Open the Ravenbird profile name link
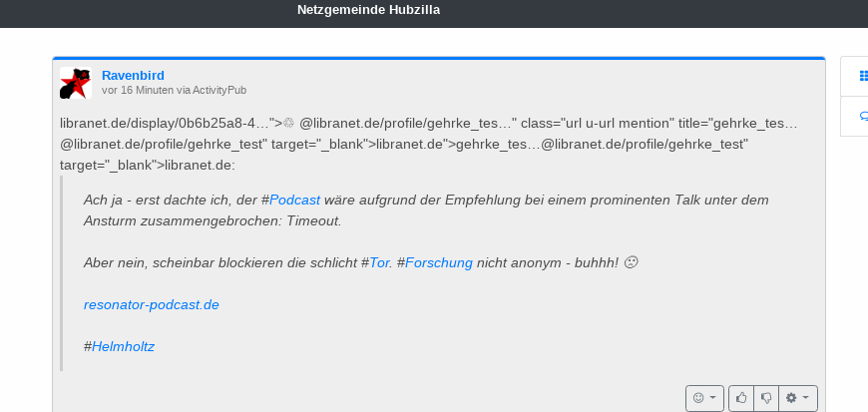This screenshot has height=412, width=868. pyautogui.click(x=133, y=75)
